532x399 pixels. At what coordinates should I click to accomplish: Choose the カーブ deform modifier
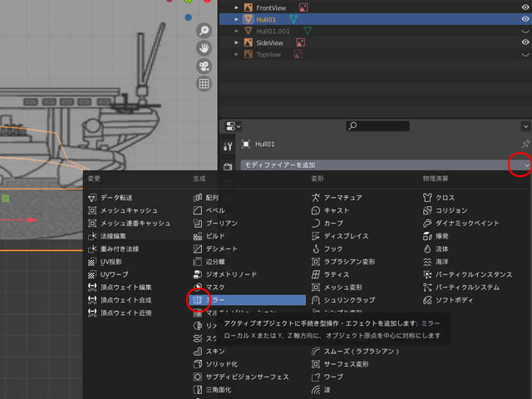[x=327, y=224]
